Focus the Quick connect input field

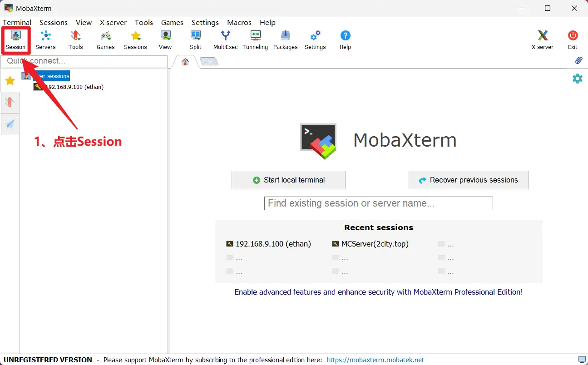84,61
